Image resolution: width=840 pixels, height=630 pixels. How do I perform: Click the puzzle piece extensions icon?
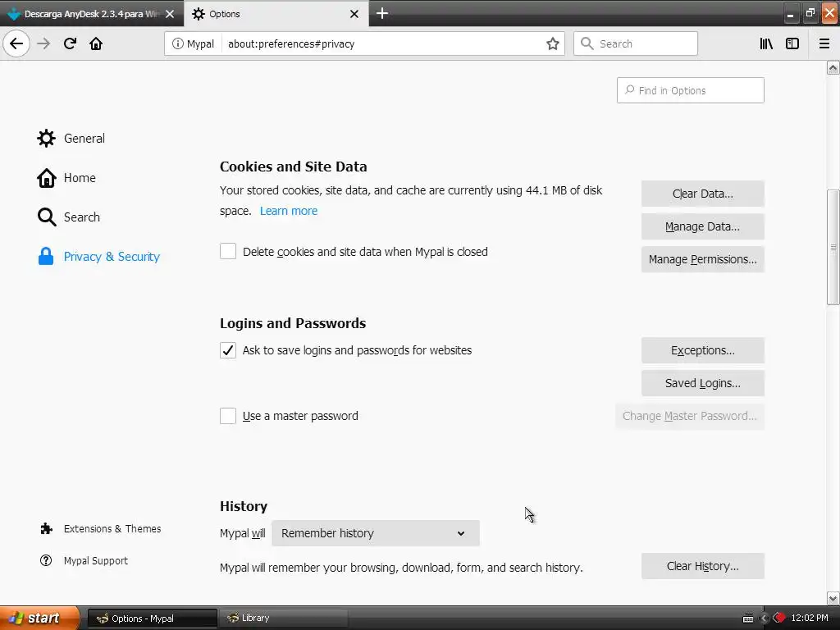[x=47, y=529]
